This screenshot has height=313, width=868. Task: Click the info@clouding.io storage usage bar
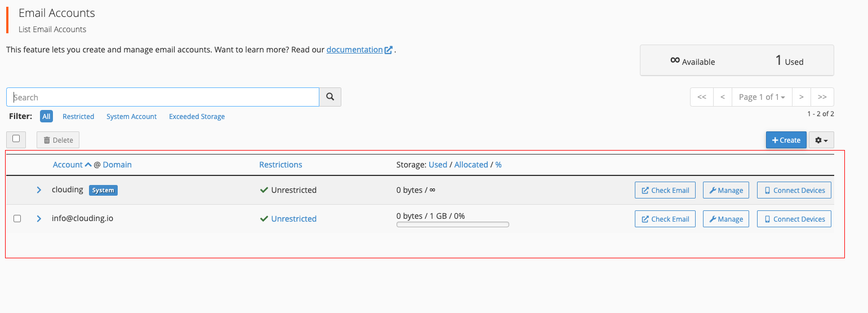pyautogui.click(x=453, y=224)
